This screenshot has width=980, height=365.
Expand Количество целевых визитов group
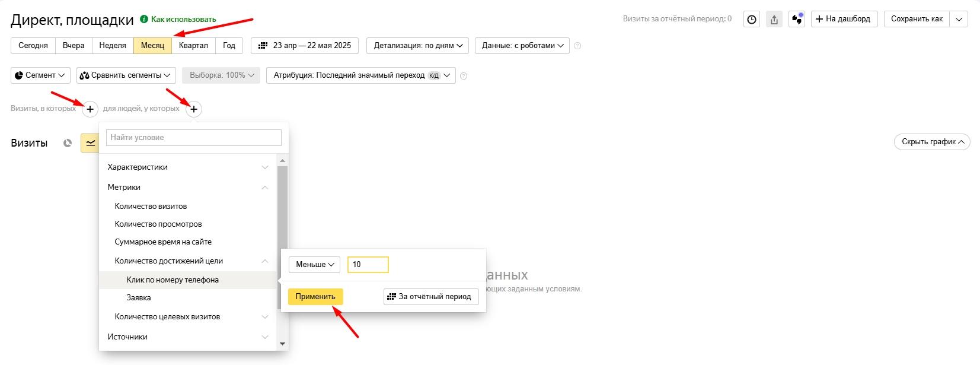tap(188, 317)
